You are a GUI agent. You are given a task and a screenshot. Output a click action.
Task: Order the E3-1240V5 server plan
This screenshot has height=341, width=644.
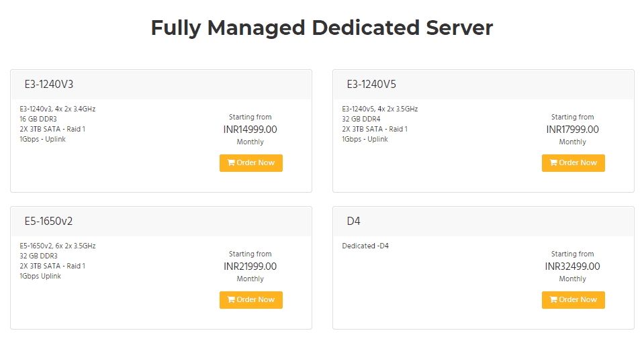573,163
